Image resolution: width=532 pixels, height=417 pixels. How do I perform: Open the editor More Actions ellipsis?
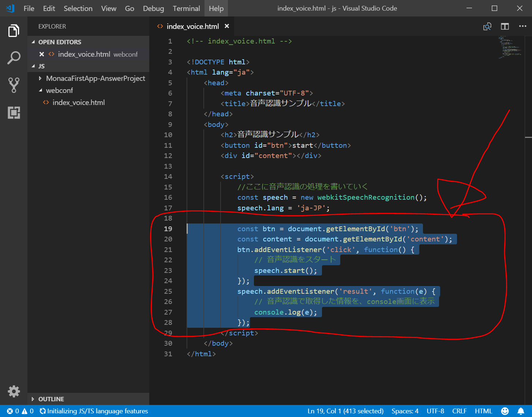tap(522, 26)
